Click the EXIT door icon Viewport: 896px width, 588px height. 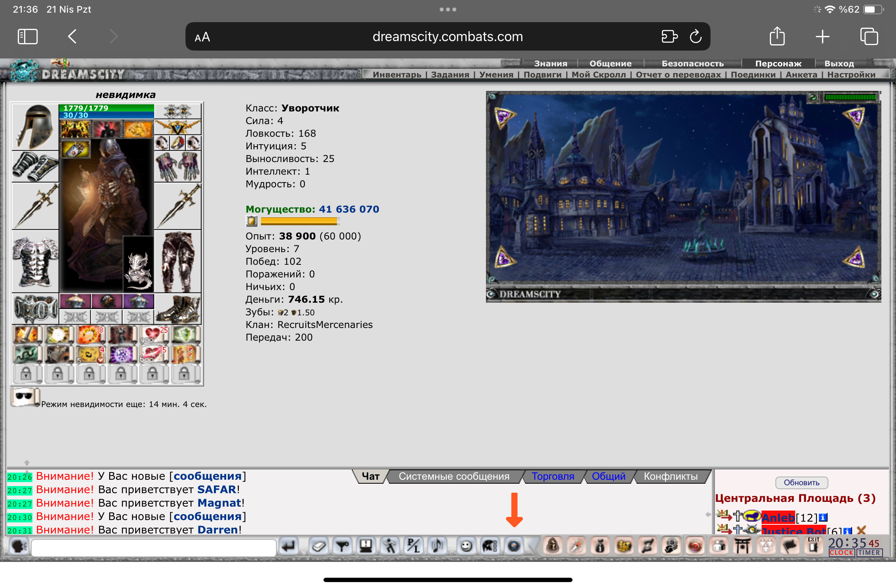tap(813, 546)
